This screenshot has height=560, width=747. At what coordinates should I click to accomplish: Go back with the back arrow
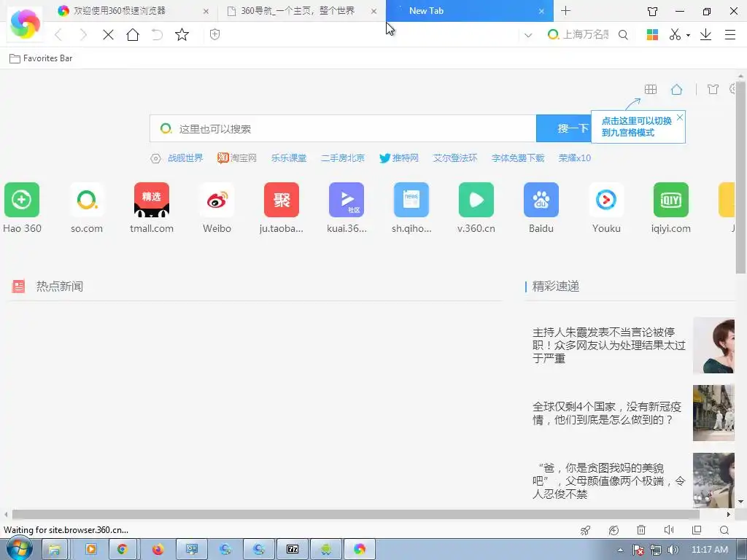58,35
